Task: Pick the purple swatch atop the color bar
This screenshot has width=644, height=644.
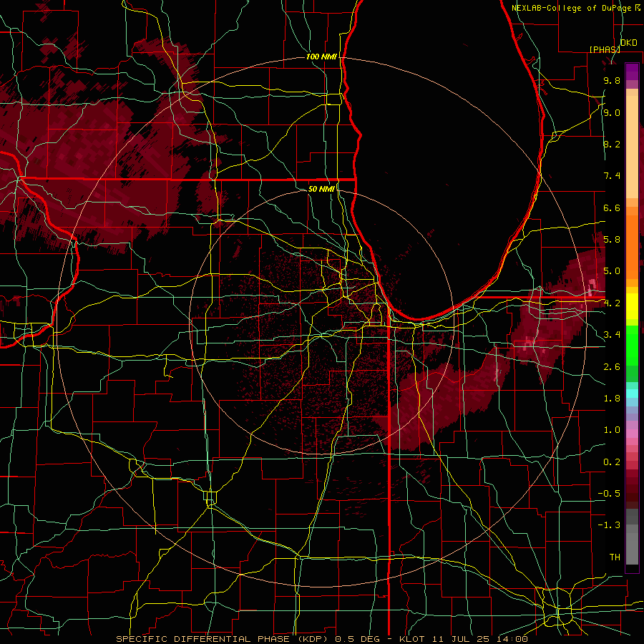Action: (x=632, y=72)
